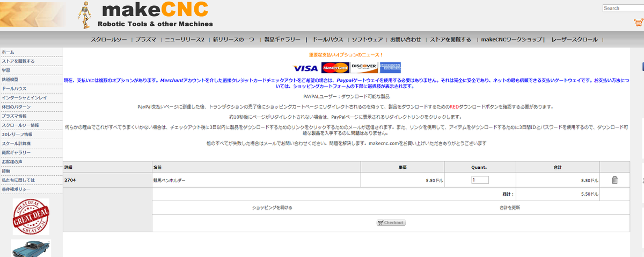Open the ドールハウス top menu item

[328, 39]
